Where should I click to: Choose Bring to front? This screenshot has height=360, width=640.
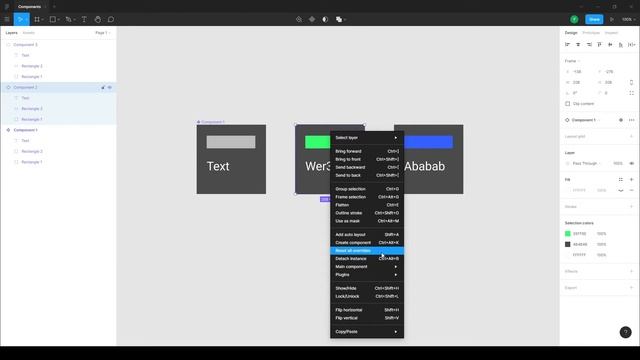point(367,159)
